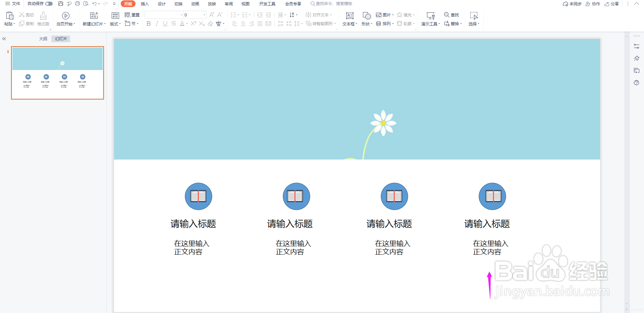Image resolution: width=644 pixels, height=313 pixels.
Task: Click the numbered list icon
Action: [x=245, y=15]
